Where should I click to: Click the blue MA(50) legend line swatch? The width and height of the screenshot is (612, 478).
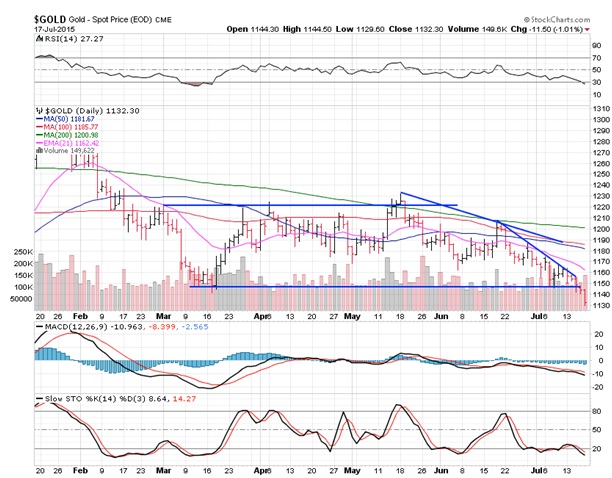pyautogui.click(x=41, y=119)
